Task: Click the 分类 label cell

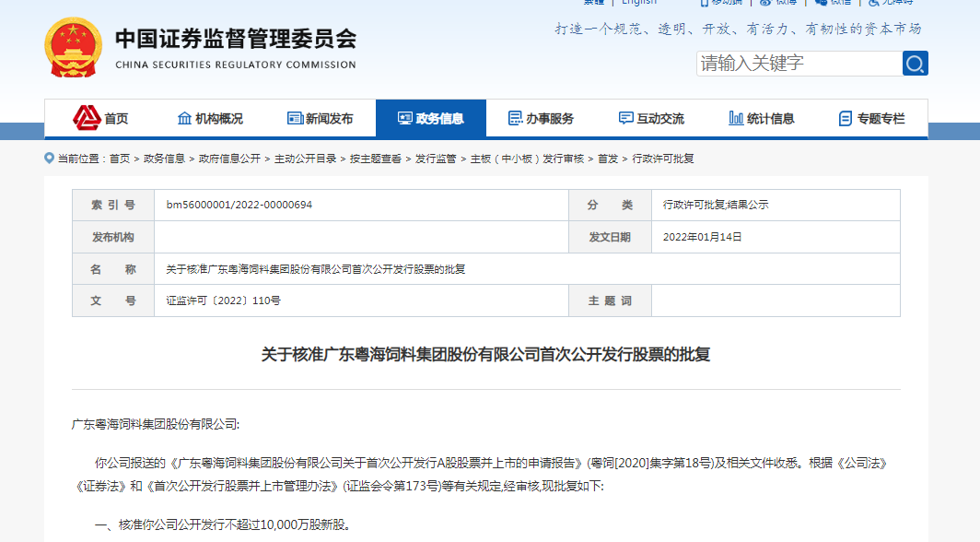Action: [x=610, y=205]
